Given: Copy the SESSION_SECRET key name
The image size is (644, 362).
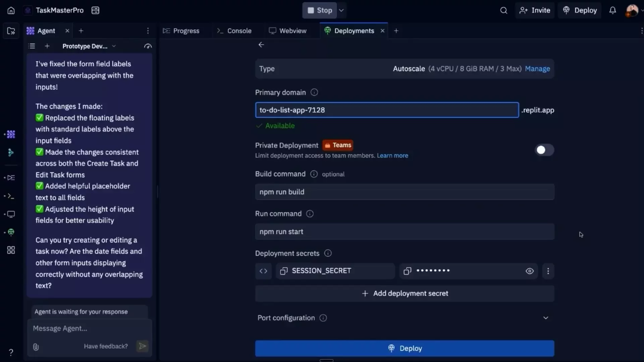Looking at the screenshot, I should (x=283, y=271).
